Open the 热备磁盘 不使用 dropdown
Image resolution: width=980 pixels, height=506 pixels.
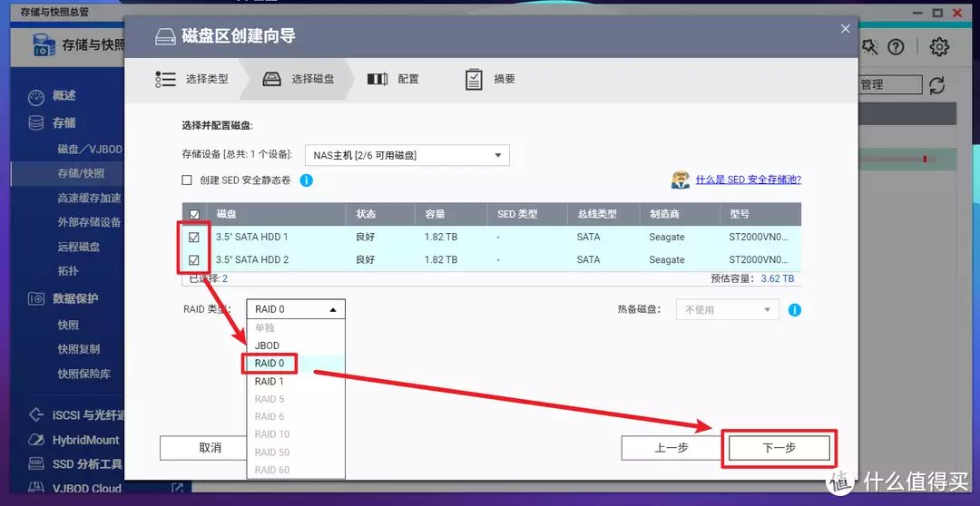(728, 310)
